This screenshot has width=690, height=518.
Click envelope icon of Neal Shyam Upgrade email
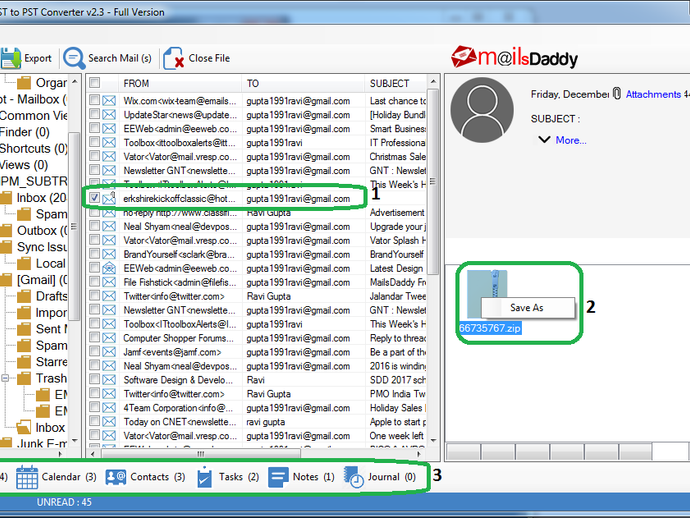109,227
